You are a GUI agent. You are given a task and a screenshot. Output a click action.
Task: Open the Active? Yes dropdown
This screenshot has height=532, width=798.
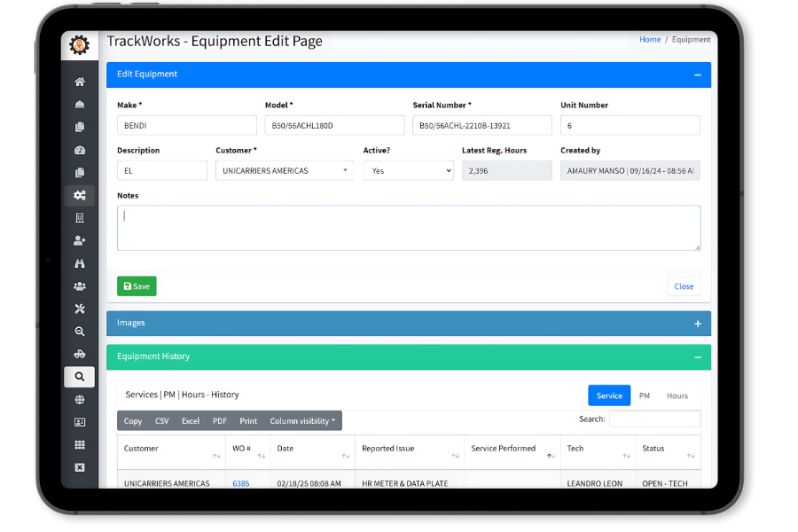click(x=409, y=170)
